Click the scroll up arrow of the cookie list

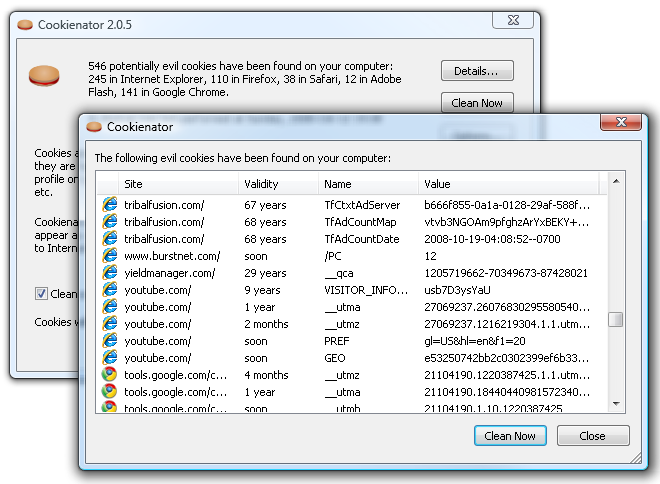tap(616, 181)
